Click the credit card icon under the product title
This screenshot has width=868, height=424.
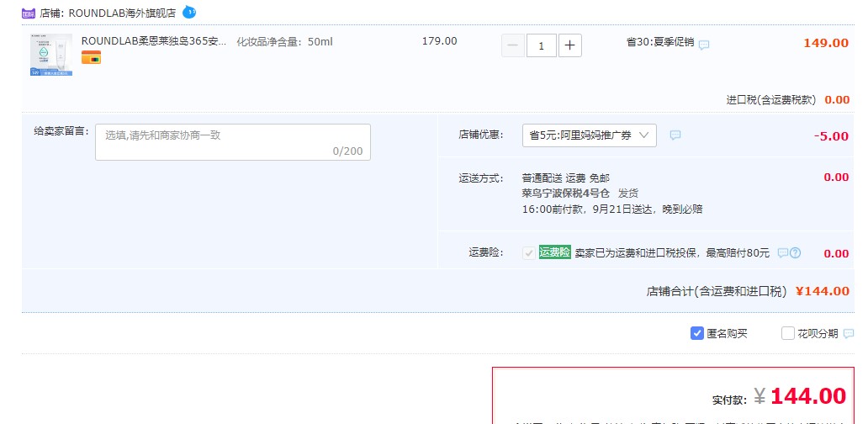coord(92,57)
